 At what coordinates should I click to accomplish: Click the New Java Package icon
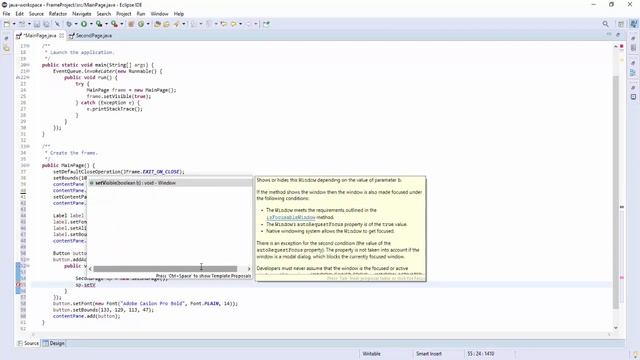tap(131, 24)
